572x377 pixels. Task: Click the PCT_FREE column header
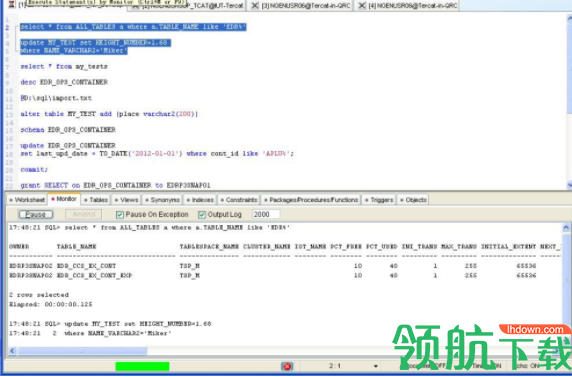tap(346, 247)
